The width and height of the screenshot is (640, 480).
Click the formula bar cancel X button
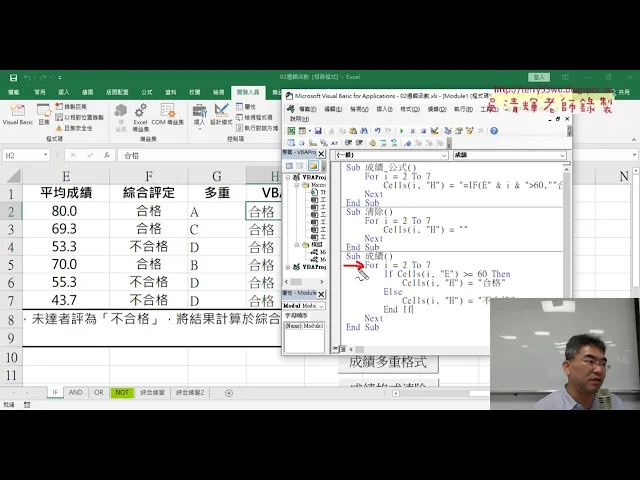[x=73, y=156]
